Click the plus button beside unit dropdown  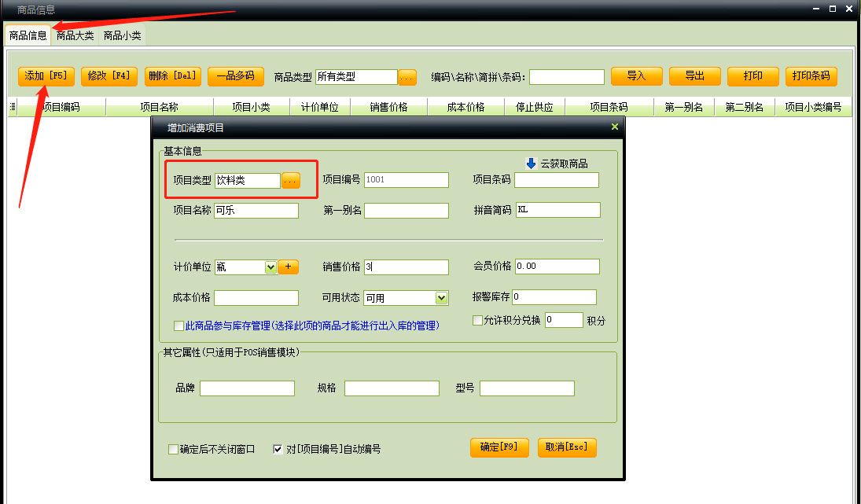coord(288,267)
